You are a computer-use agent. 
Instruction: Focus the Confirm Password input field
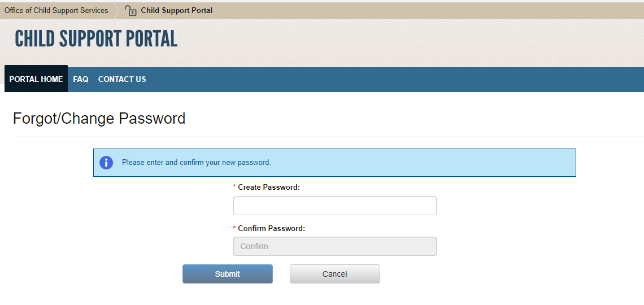pyautogui.click(x=334, y=246)
